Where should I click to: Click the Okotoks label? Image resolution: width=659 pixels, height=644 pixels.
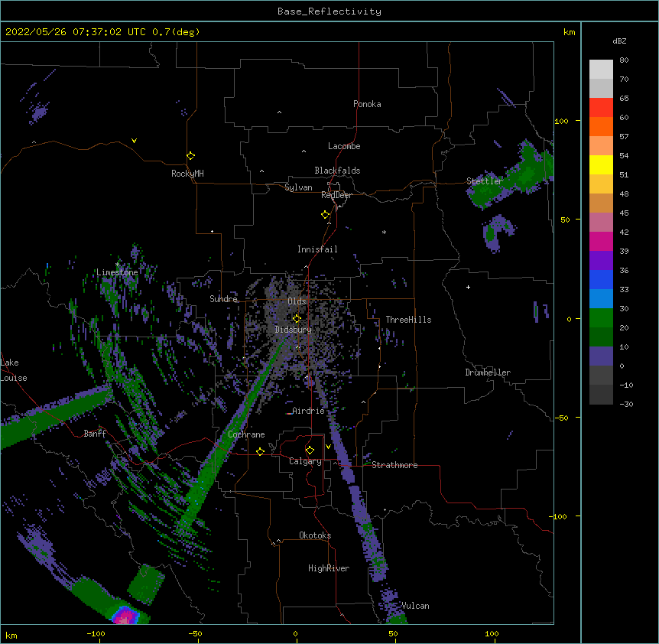[315, 535]
